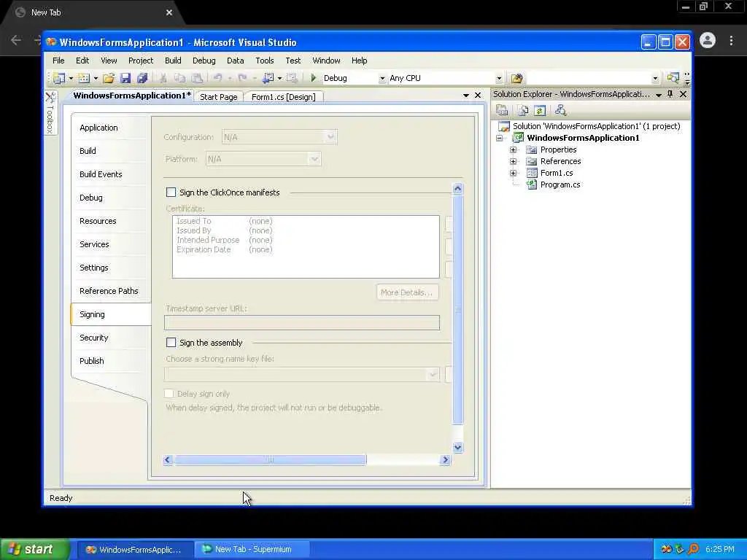Image resolution: width=747 pixels, height=560 pixels.
Task: Click the Undo toolbar icon
Action: (x=217, y=78)
